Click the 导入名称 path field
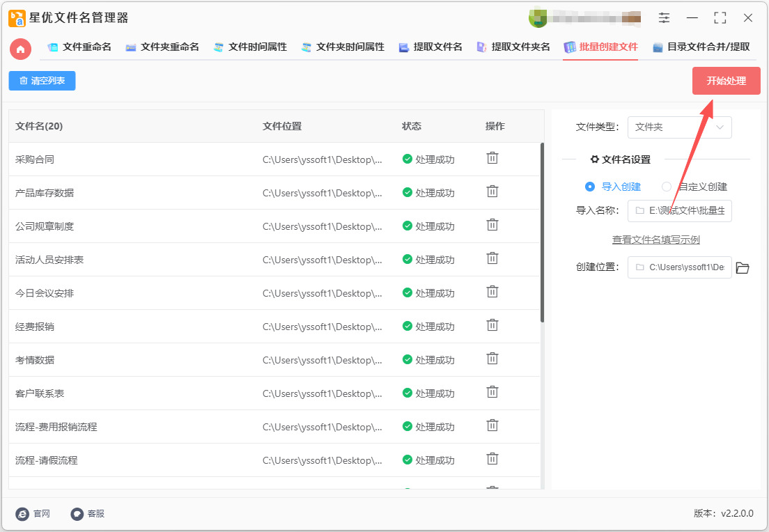 (679, 211)
